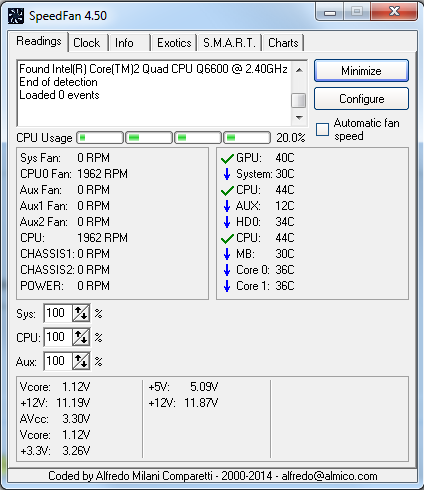Click the +12V 11.19V voltage reading
The height and width of the screenshot is (490, 424).
click(x=55, y=403)
